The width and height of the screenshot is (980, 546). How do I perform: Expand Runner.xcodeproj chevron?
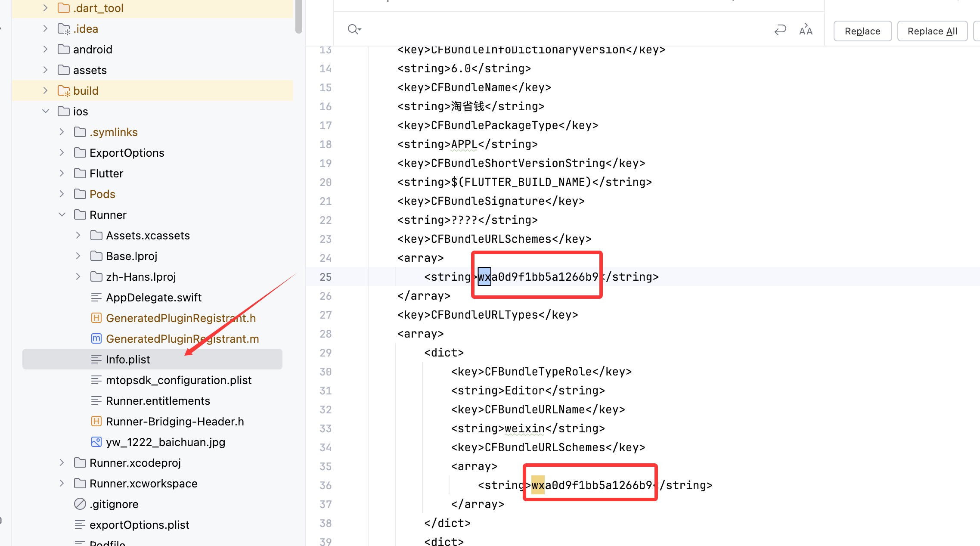tap(62, 462)
